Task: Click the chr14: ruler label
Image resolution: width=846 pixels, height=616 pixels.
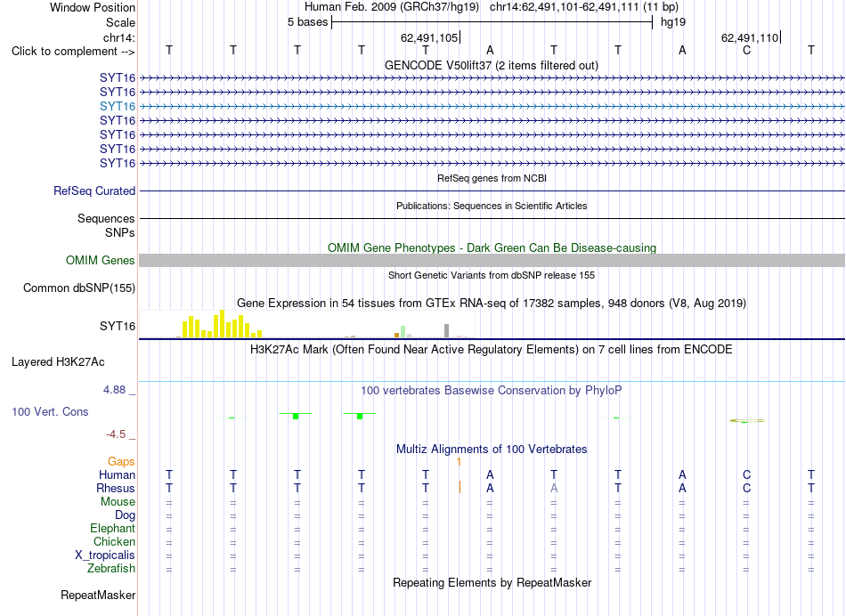Action: point(118,37)
